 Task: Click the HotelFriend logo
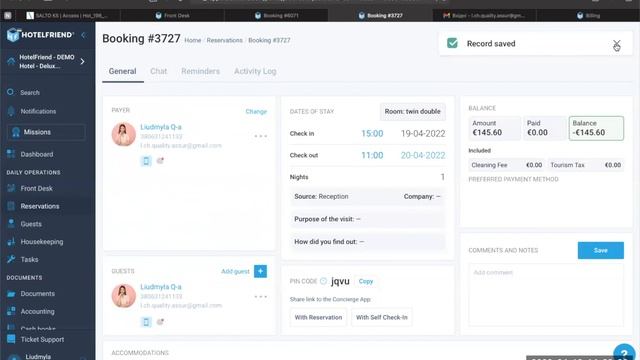click(x=40, y=35)
